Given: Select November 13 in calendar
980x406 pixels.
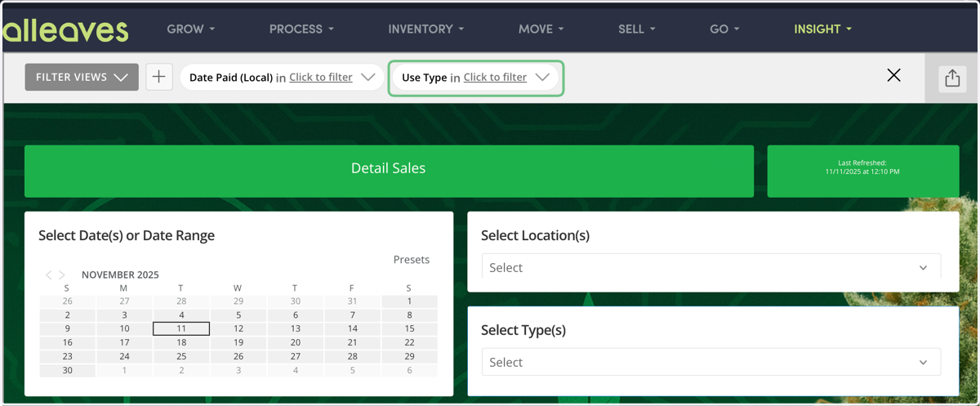Looking at the screenshot, I should [295, 328].
